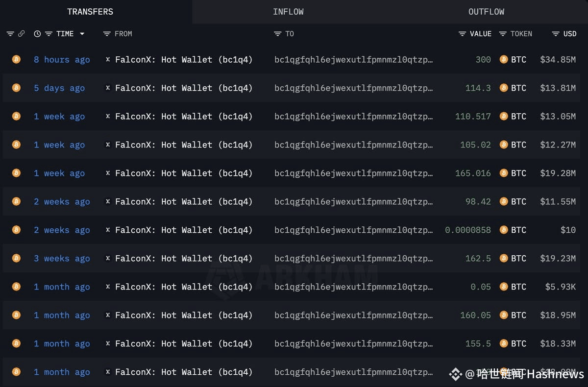Open the leftmost filter icon in header
This screenshot has width=588, height=387.
10,34
